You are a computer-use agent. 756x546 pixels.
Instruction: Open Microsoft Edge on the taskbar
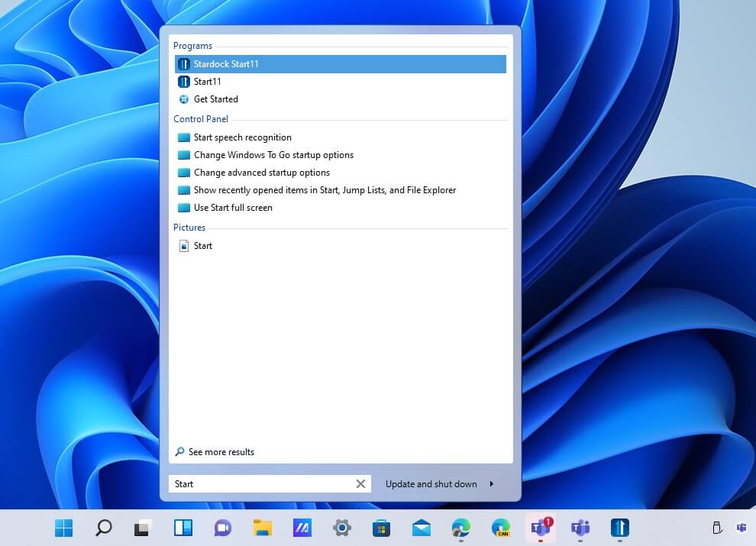point(461,528)
